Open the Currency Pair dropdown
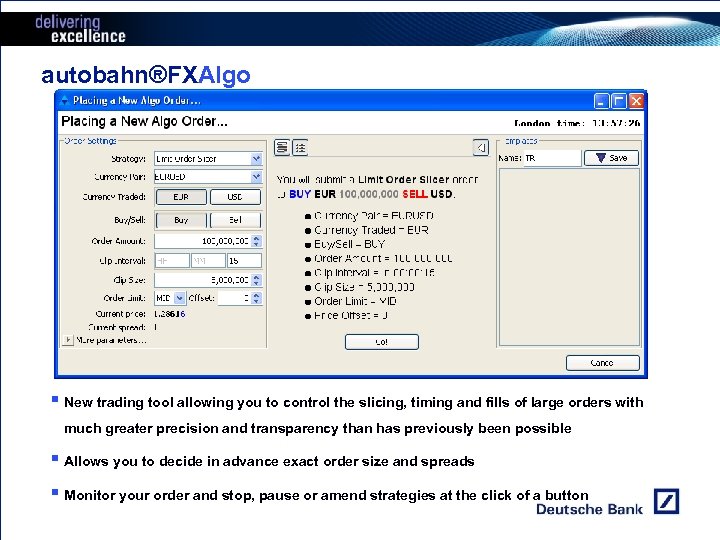720x540 pixels. [x=256, y=177]
